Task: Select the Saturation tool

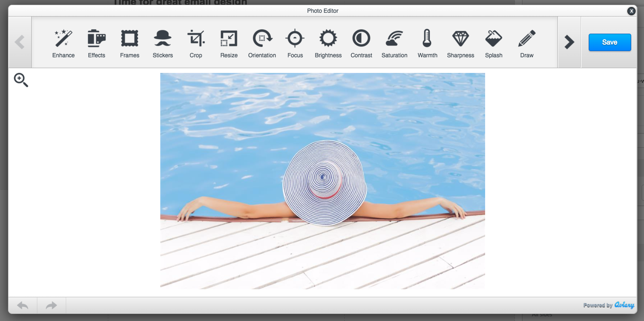Action: (394, 43)
